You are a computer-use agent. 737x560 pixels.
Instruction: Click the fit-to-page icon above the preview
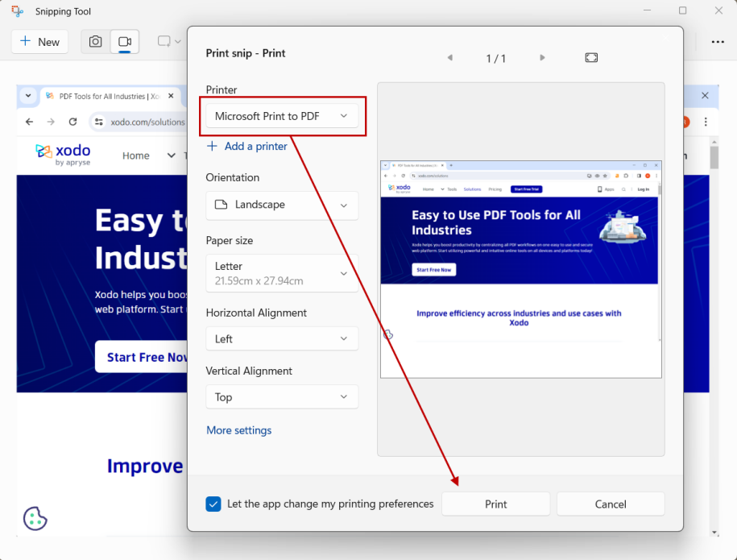click(590, 57)
